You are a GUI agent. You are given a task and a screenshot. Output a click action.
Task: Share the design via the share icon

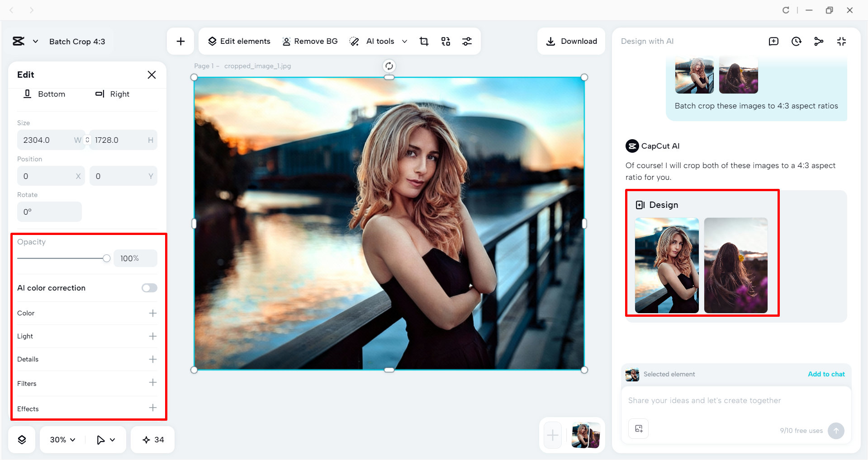(819, 41)
